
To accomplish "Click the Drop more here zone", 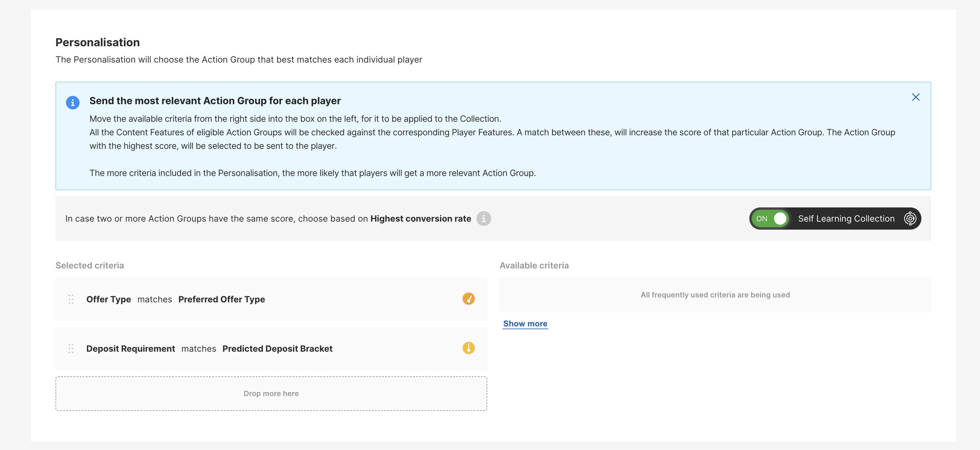I will (x=271, y=394).
